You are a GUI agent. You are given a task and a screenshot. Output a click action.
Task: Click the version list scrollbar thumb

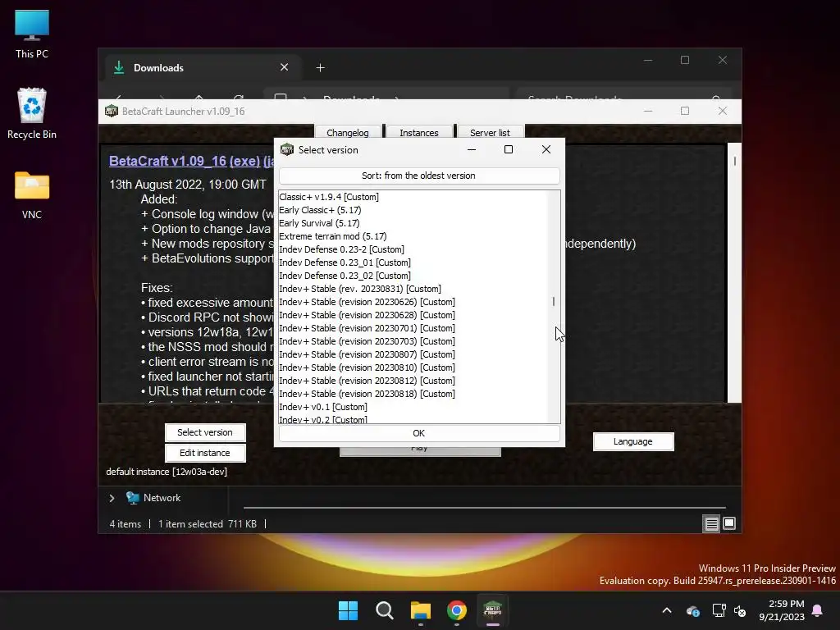(x=554, y=302)
